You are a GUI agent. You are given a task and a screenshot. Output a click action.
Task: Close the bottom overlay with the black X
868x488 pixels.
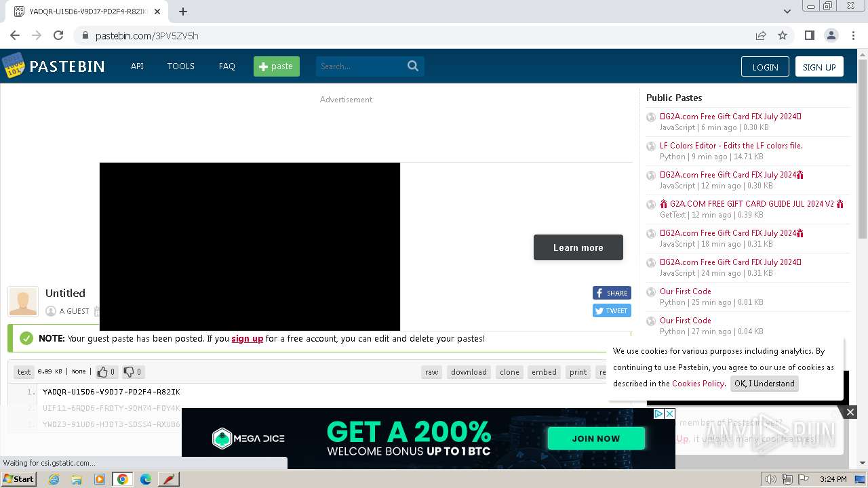tap(850, 411)
